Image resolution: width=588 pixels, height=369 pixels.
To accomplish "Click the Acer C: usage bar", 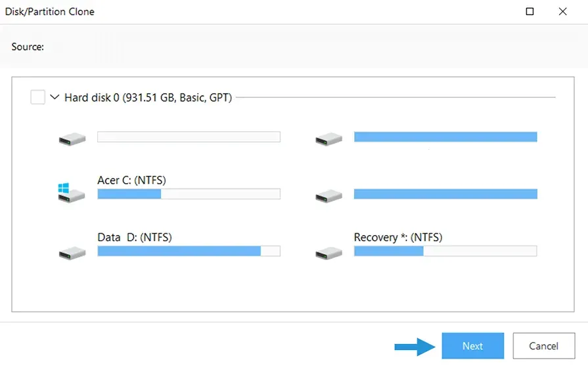I will point(189,194).
